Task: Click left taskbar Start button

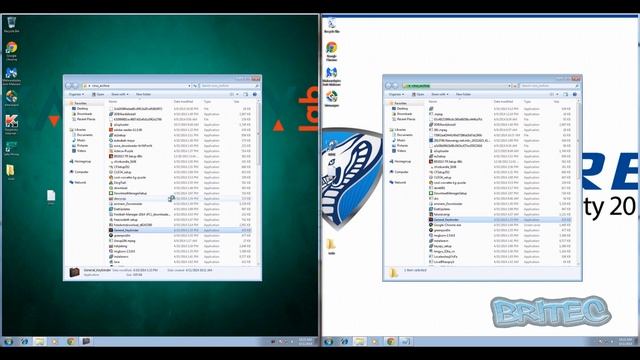Action: pyautogui.click(x=8, y=341)
